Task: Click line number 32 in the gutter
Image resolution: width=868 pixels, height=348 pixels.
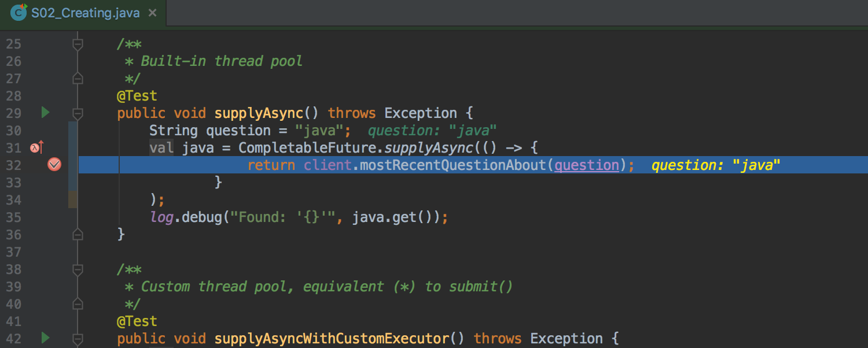Action: point(13,165)
